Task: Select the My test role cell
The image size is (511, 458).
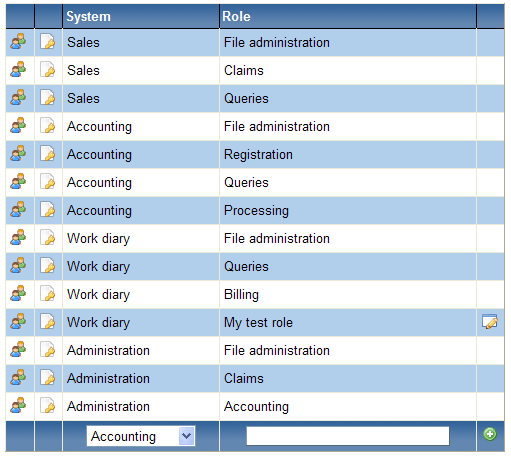Action: (x=348, y=322)
